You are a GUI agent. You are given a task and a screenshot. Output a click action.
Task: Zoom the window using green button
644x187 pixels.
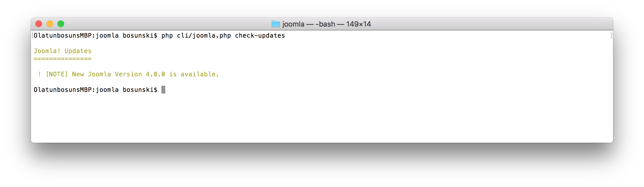point(61,24)
